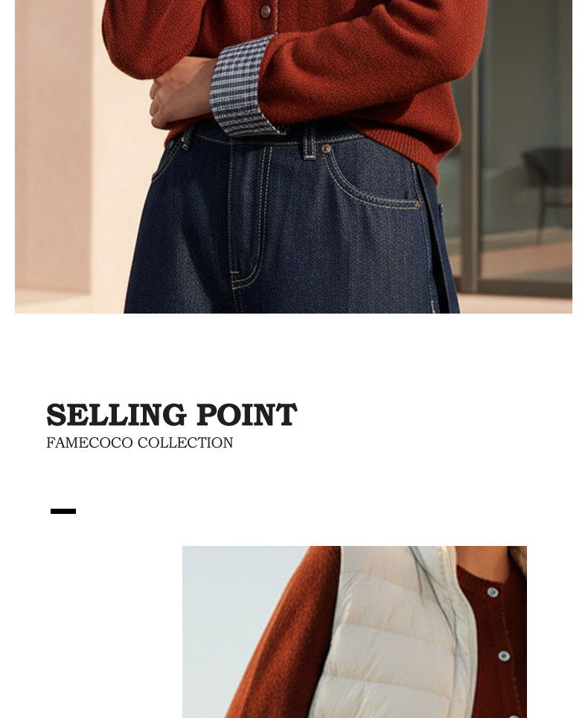588x718 pixels.
Task: Click the word POINT in the heading
Action: coord(247,415)
